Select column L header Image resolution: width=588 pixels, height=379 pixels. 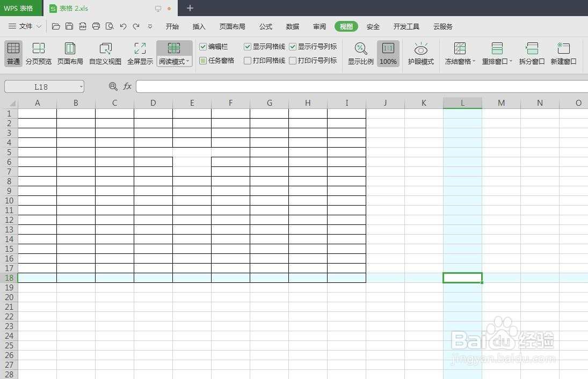pos(462,103)
